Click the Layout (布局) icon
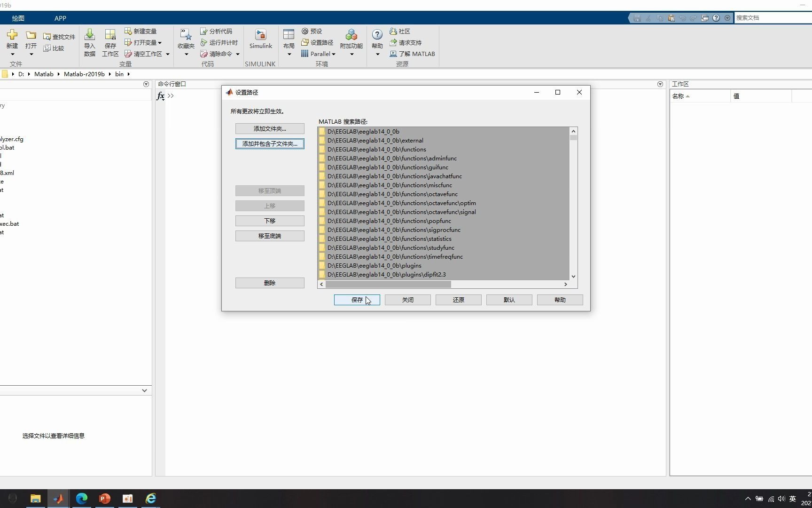Viewport: 812px width, 508px height. 289,35
